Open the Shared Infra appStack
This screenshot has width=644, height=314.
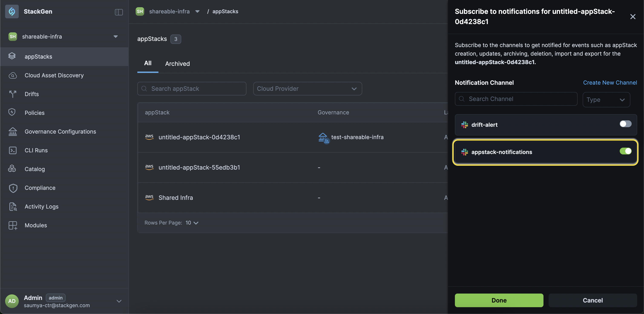[176, 197]
